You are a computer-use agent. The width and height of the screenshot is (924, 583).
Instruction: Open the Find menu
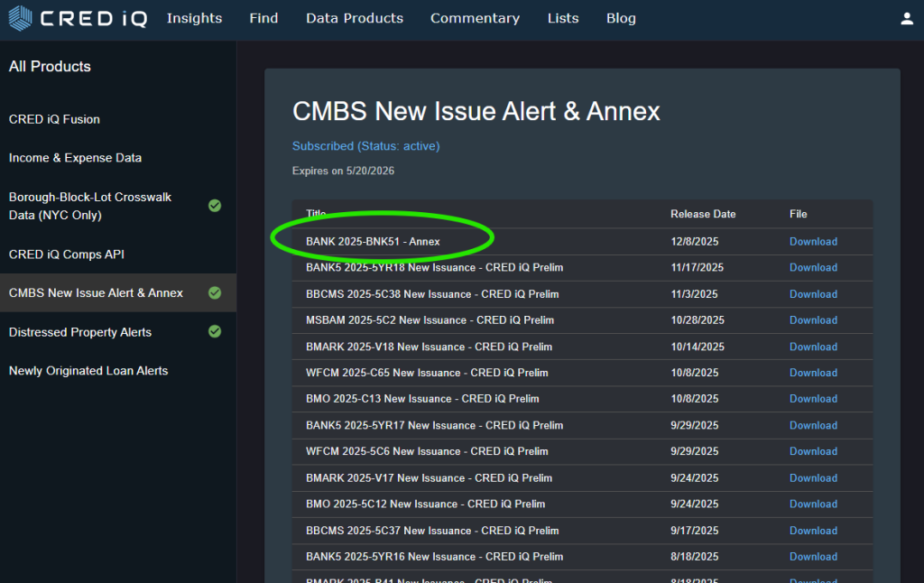point(263,18)
